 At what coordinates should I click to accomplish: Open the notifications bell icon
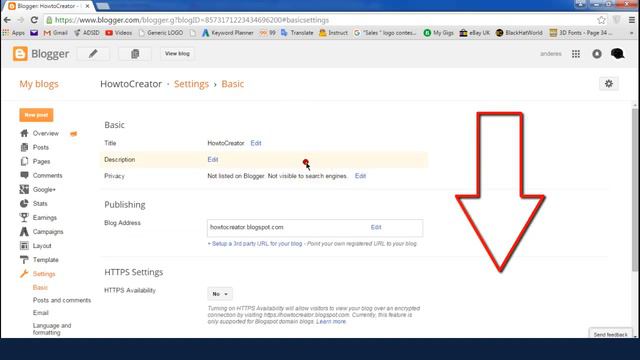tap(597, 54)
